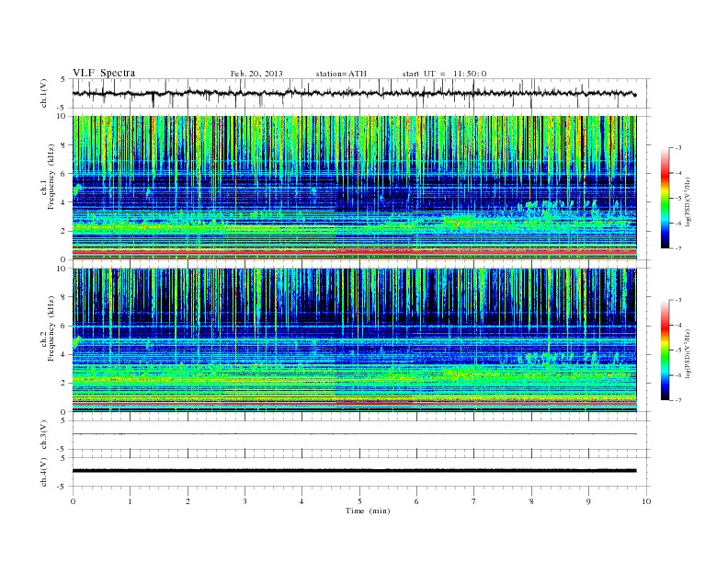Click the ch.2 colorbar "log(PSD)(V²/Hz)" label
728x563 pixels.
click(x=688, y=353)
